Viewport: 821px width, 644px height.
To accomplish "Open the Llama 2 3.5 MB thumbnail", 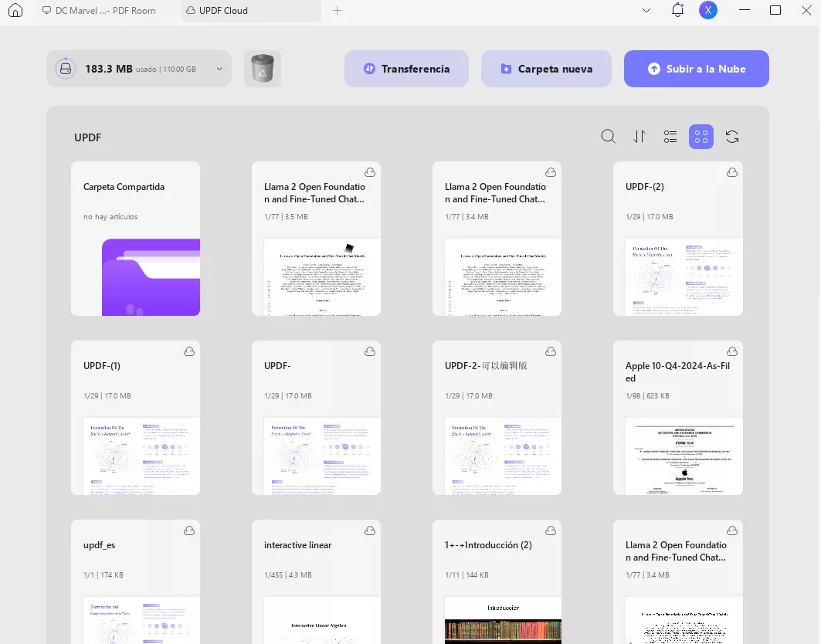I will click(322, 277).
